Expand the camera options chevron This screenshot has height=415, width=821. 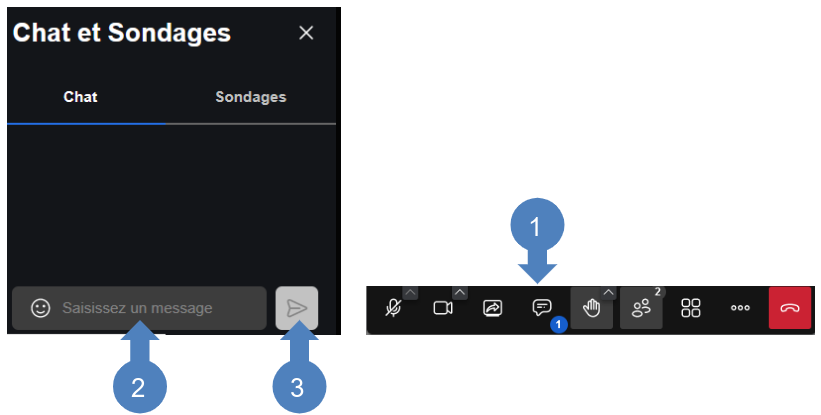pos(459,292)
